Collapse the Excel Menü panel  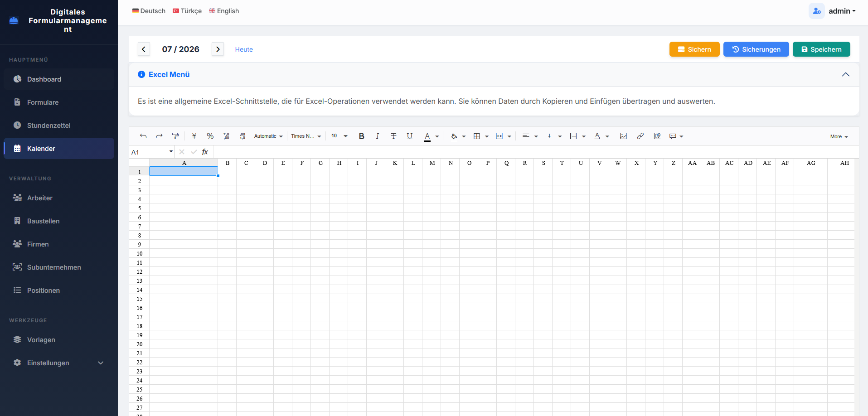845,74
